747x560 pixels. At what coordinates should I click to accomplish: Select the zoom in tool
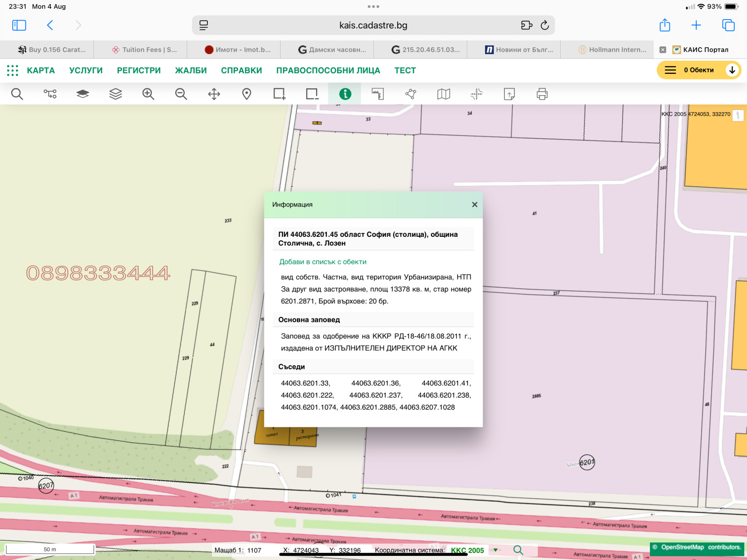(x=148, y=94)
